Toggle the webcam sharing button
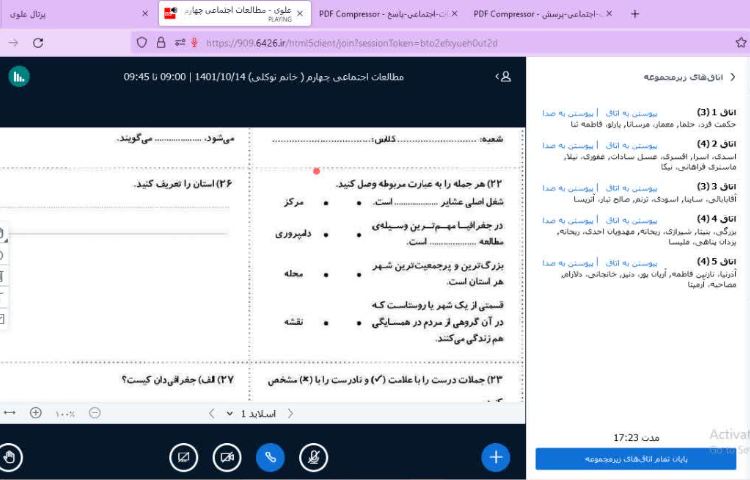The height and width of the screenshot is (480, 750). [227, 458]
